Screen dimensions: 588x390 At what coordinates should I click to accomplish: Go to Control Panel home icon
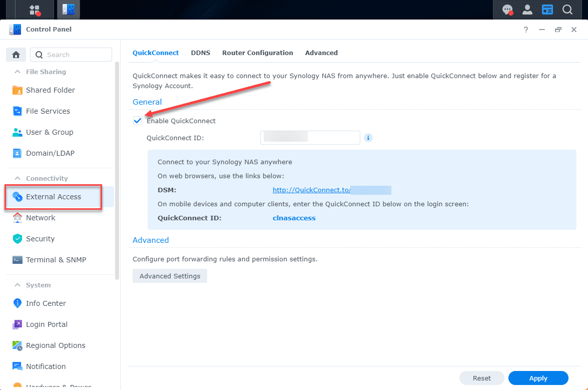16,55
